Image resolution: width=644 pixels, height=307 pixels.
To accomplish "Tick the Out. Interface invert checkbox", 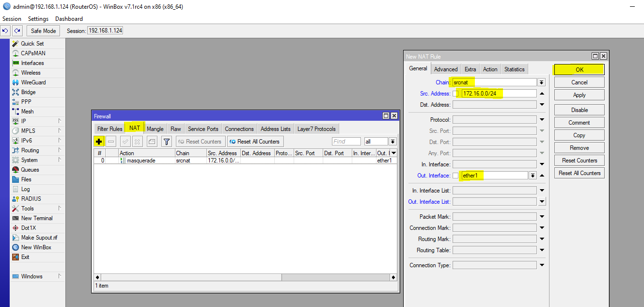I will 455,176.
